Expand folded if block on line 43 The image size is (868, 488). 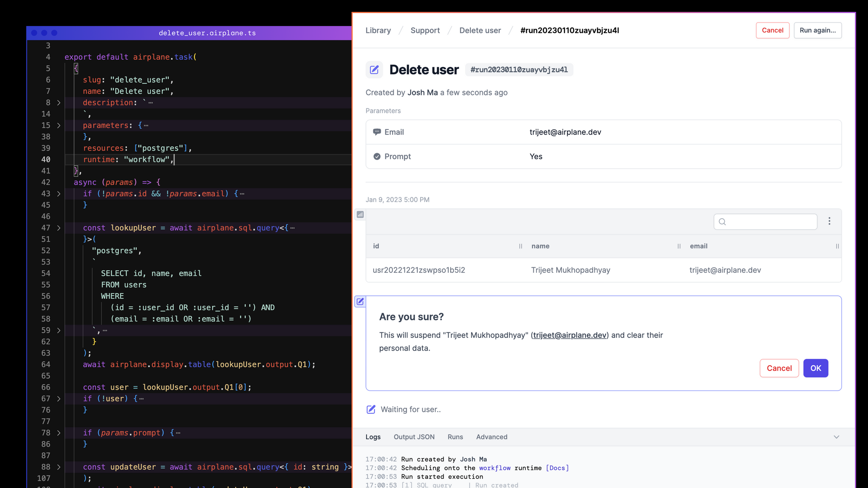(x=59, y=194)
